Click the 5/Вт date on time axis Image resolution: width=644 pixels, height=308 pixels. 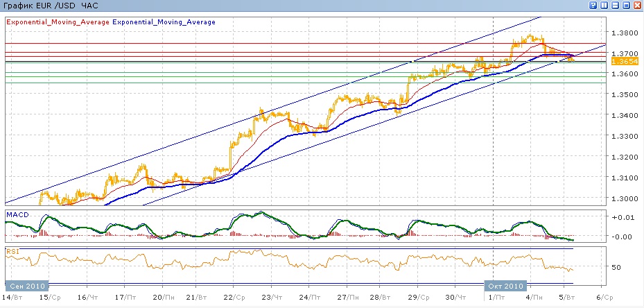coord(567,298)
